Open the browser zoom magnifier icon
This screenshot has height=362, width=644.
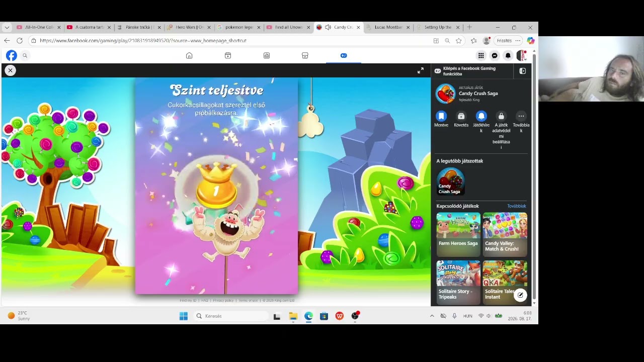coord(447,41)
